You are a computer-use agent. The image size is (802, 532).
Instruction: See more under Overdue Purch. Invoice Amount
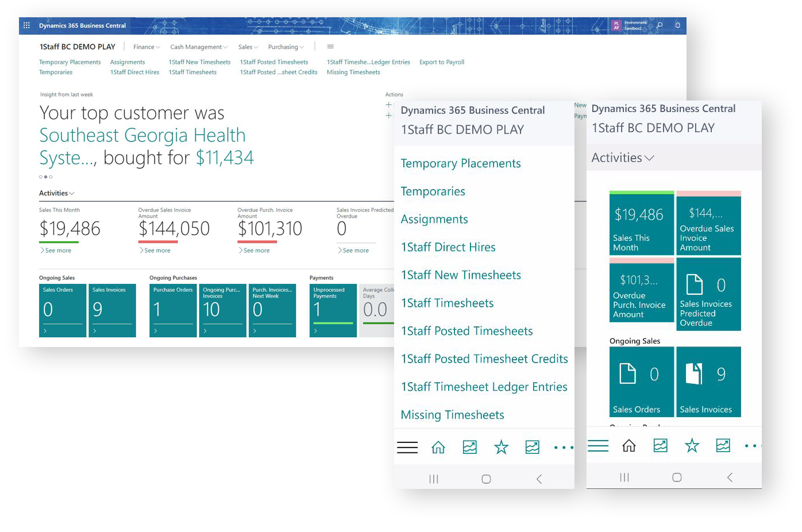tap(254, 250)
